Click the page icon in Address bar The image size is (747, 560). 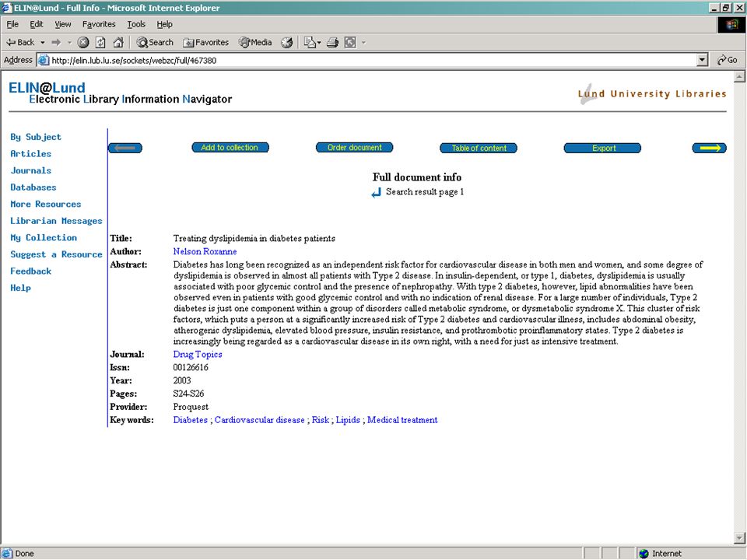tap(44, 61)
